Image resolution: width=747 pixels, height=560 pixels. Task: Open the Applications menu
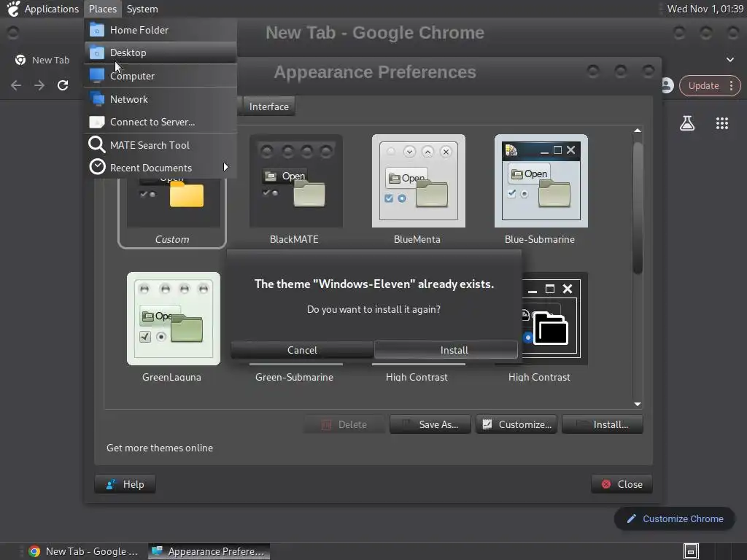tap(52, 9)
